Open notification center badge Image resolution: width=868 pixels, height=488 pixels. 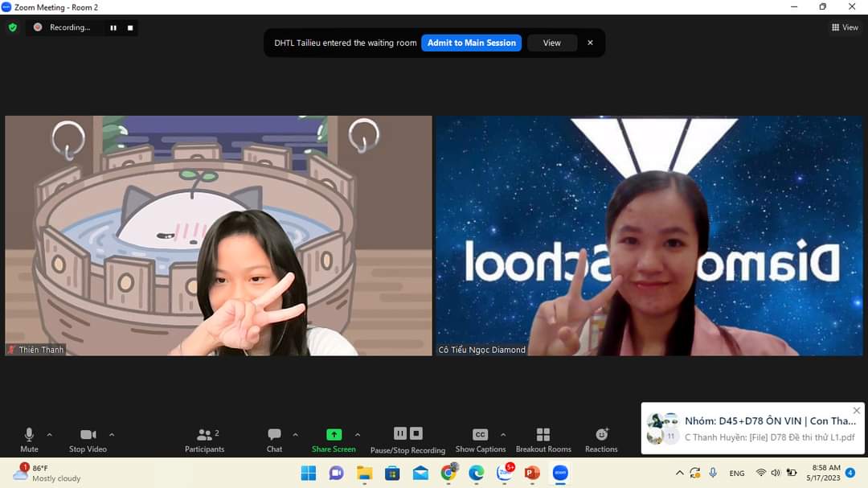tap(850, 473)
